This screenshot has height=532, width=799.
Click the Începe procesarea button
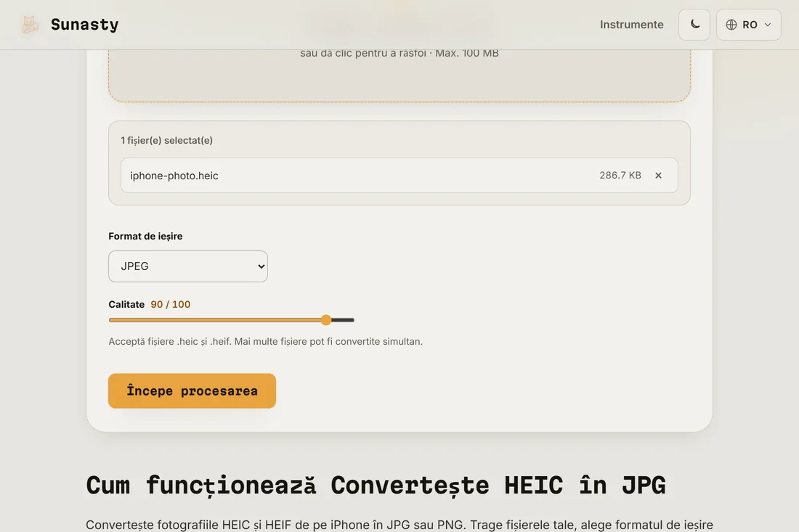pos(192,390)
